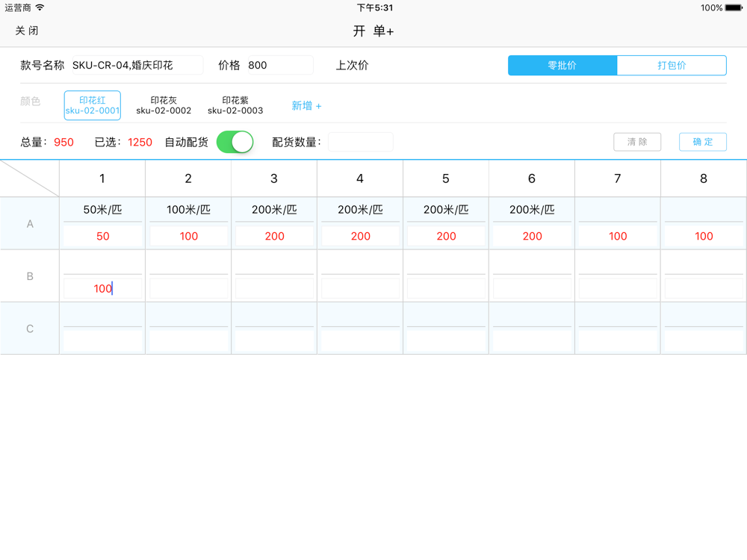The width and height of the screenshot is (747, 560).
Task: Click row B column 5 empty quantity field
Action: 447,288
